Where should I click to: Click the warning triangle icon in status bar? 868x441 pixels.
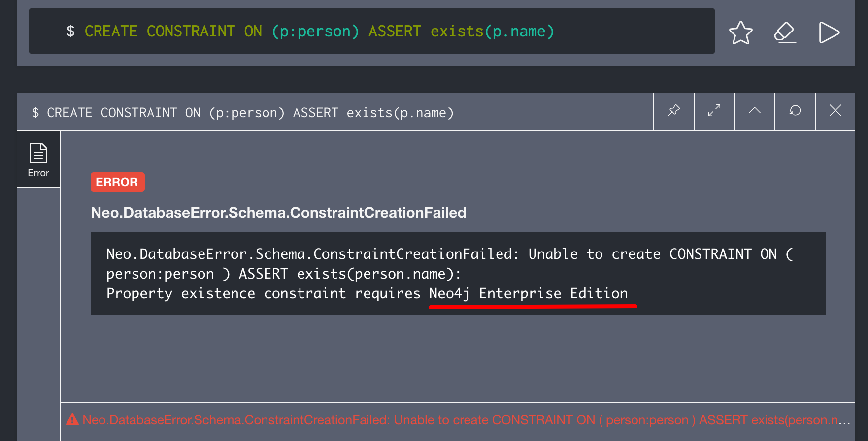[x=72, y=419]
